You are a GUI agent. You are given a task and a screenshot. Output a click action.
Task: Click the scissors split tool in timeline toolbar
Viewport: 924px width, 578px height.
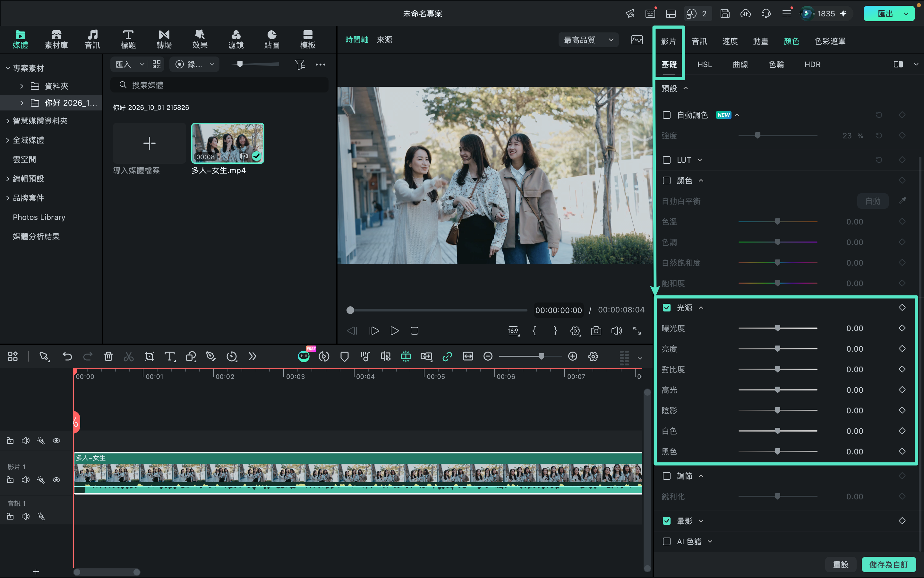[129, 357]
